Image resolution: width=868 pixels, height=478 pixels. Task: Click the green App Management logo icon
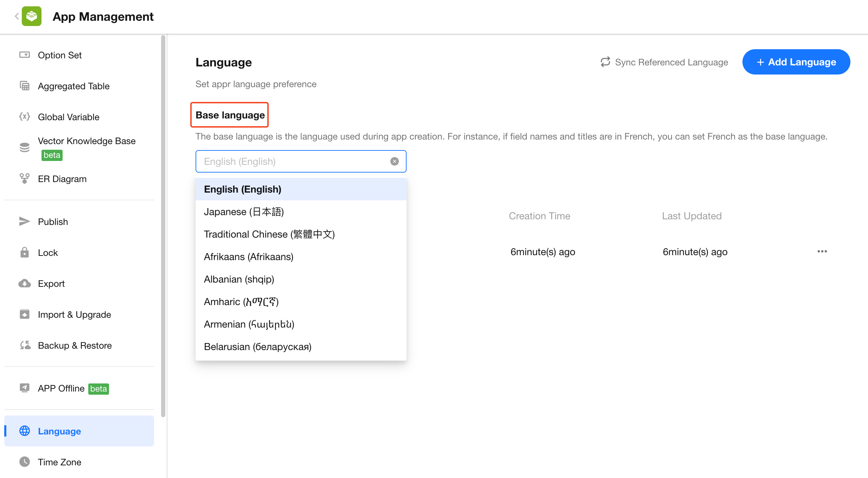[32, 16]
